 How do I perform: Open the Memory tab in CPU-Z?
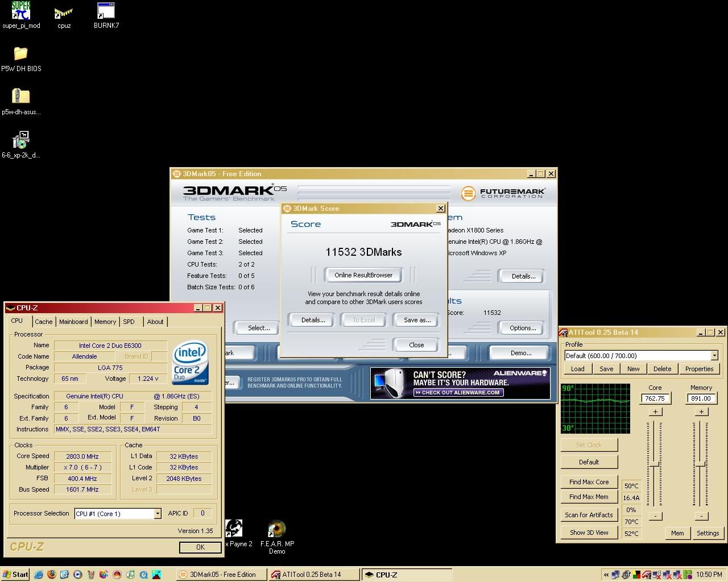tap(105, 322)
